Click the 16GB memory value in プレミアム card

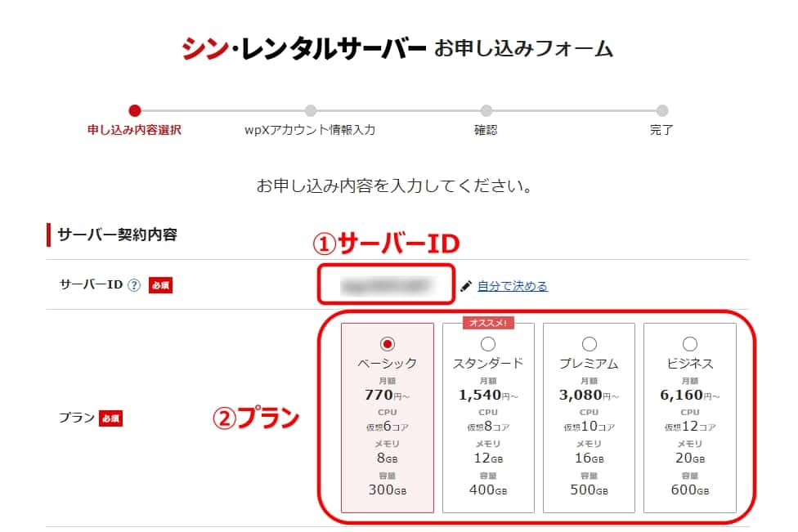coord(590,458)
